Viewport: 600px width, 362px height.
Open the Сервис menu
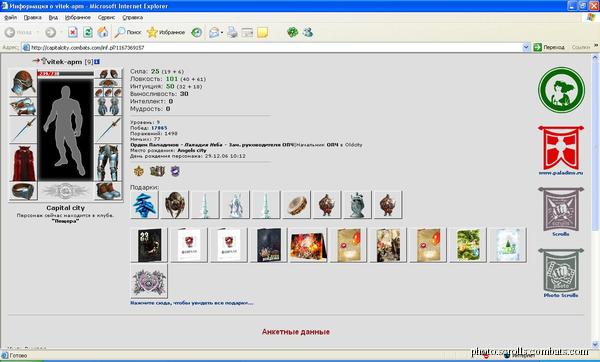106,18
